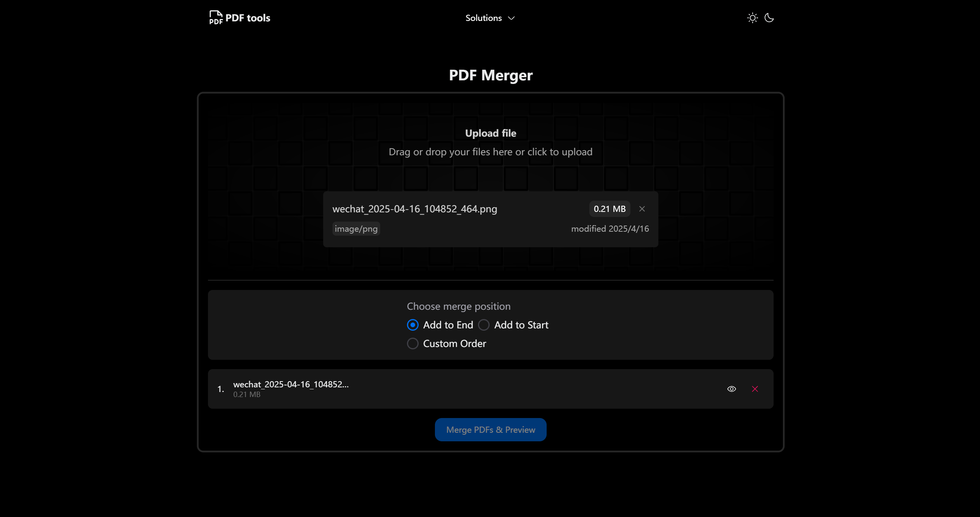The image size is (980, 517).
Task: Collapse the merge position options panel
Action: 458,306
